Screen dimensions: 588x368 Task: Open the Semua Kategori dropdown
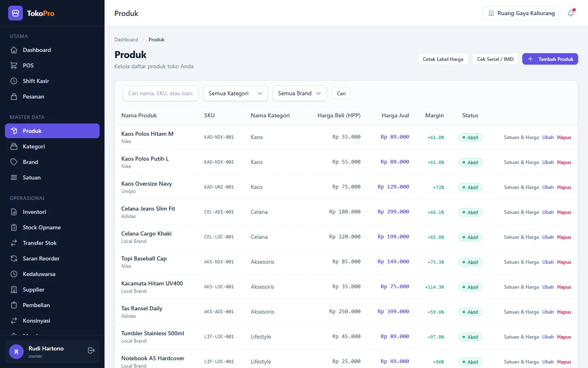[235, 93]
